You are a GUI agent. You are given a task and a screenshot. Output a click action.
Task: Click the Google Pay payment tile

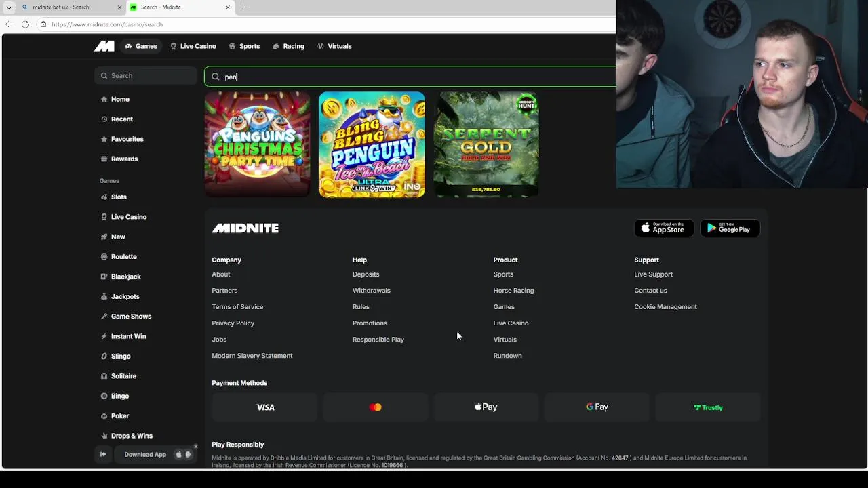click(597, 407)
